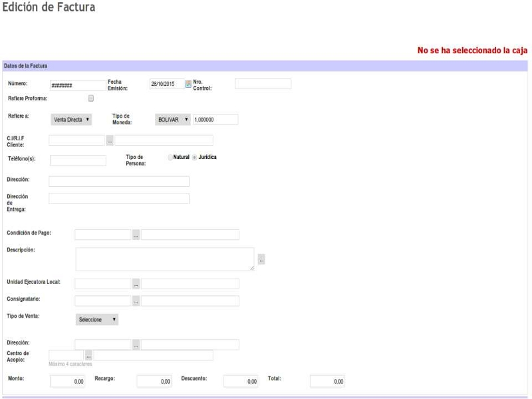Image resolution: width=532 pixels, height=399 pixels.
Task: Click inside the Descripción text area
Action: pos(164,259)
